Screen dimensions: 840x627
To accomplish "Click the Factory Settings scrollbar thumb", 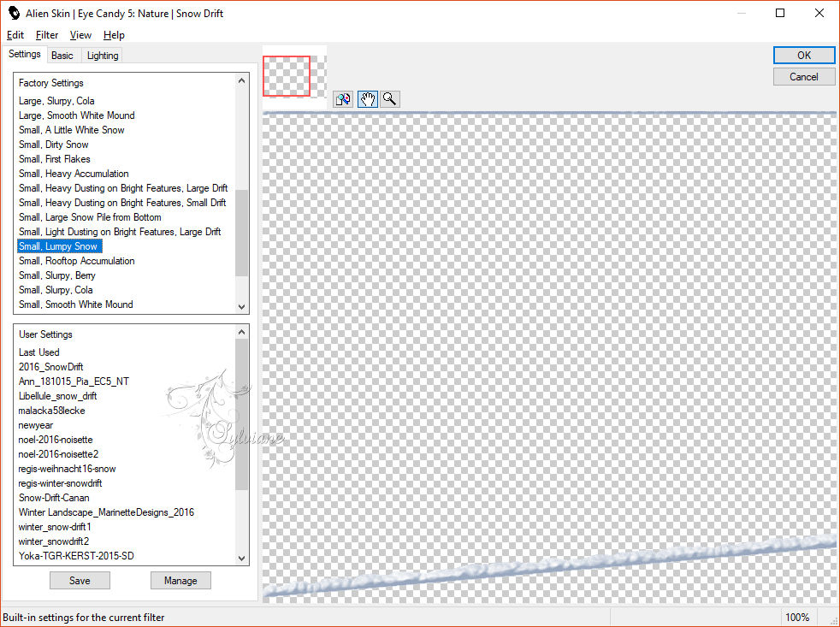I will click(241, 233).
